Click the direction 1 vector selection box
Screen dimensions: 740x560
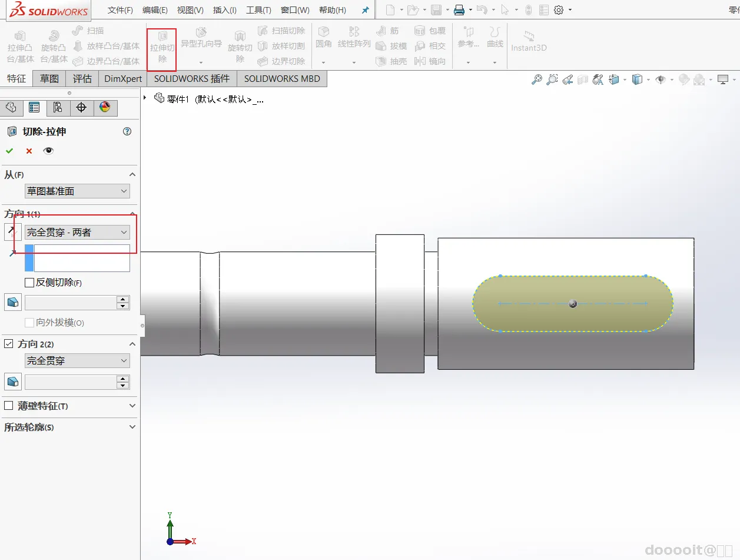[81, 258]
